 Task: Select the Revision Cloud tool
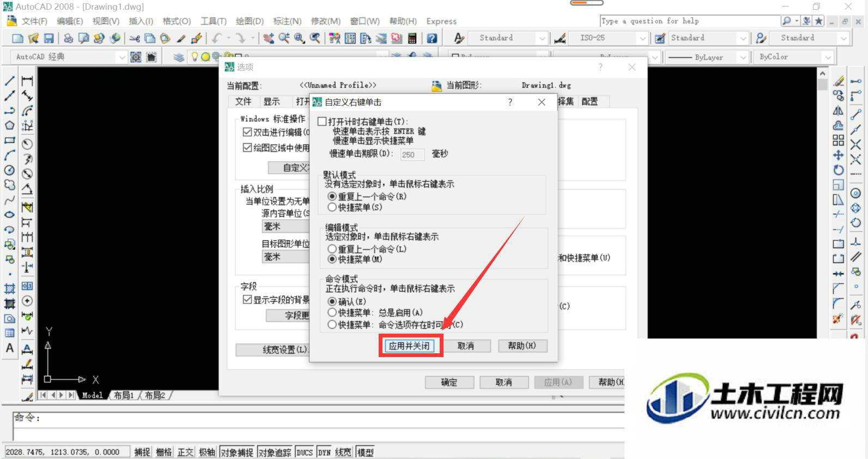click(10, 185)
